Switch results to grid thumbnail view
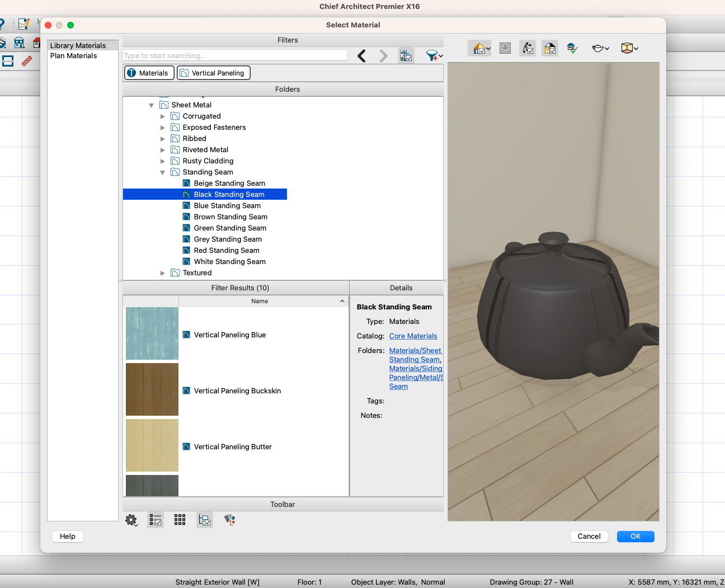The image size is (725, 588). 180,520
